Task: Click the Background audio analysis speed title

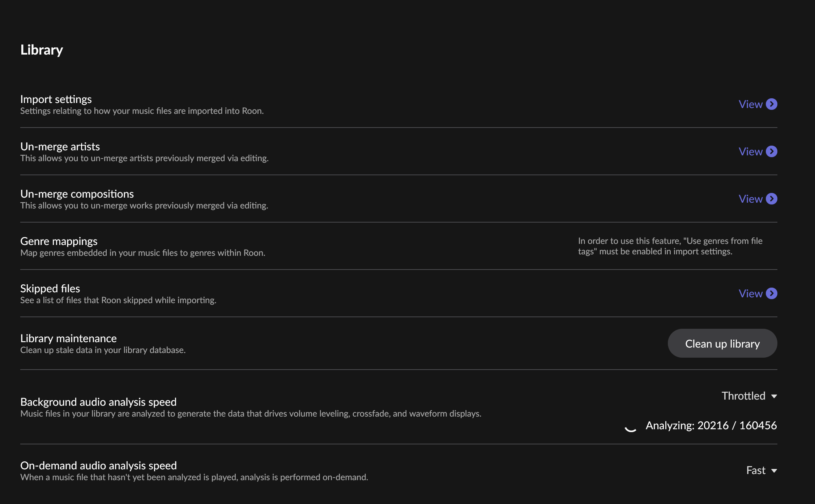Action: point(98,402)
